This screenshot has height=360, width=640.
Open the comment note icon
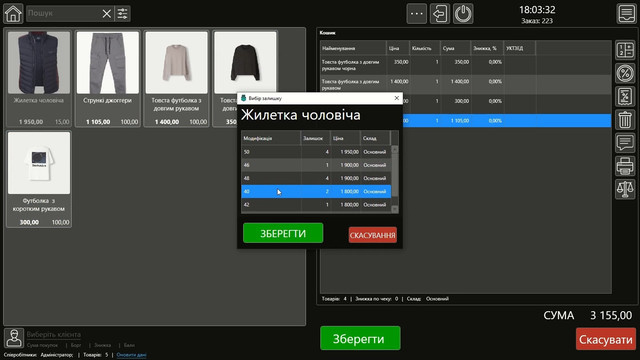pyautogui.click(x=625, y=143)
